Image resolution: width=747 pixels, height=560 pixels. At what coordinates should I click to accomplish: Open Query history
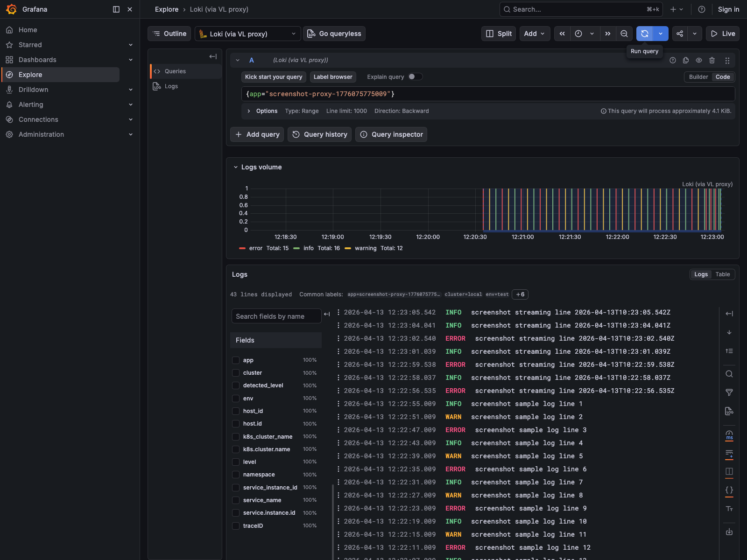click(320, 134)
